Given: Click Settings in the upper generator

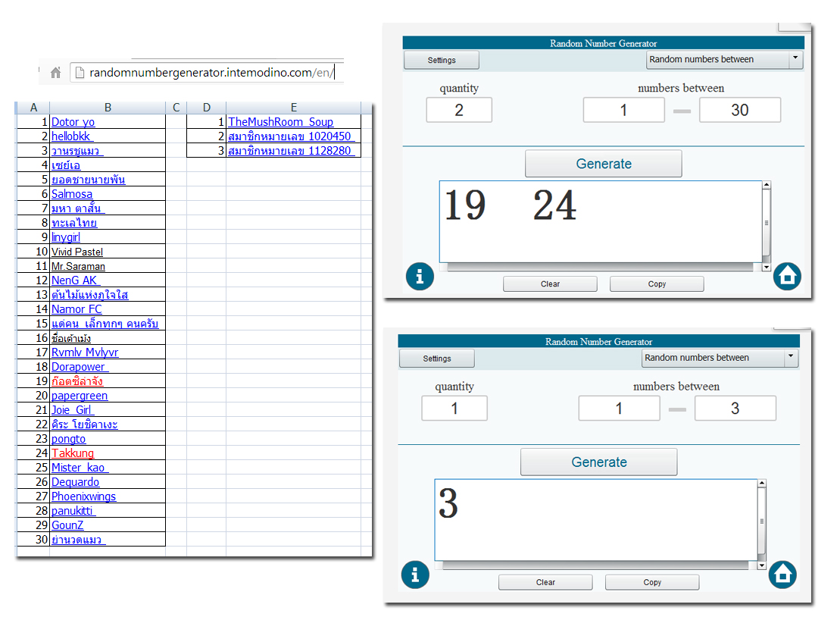Looking at the screenshot, I should (x=442, y=60).
